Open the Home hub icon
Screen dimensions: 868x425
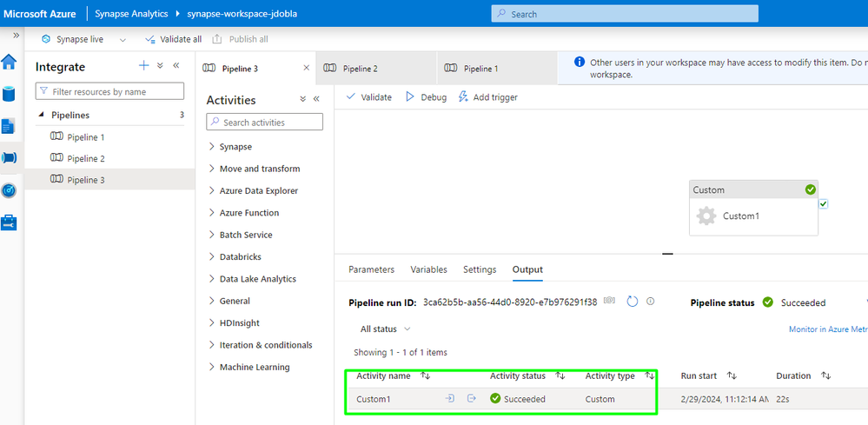(10, 62)
